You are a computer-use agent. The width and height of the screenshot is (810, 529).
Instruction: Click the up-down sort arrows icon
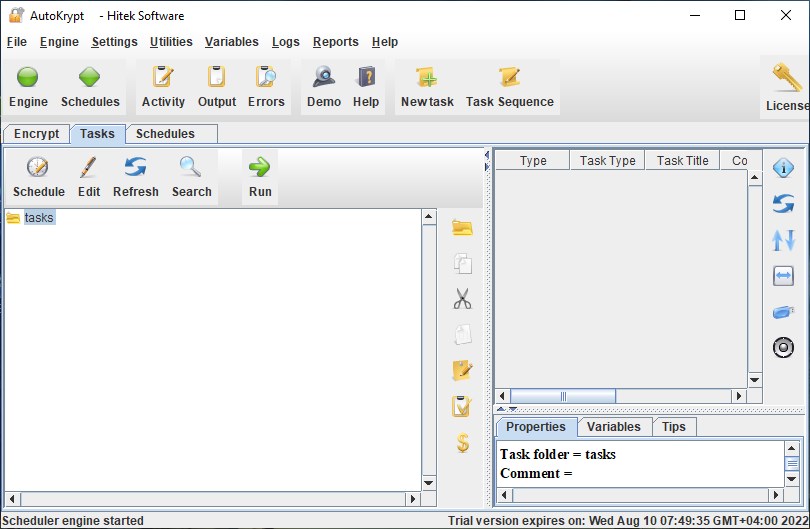[x=784, y=240]
